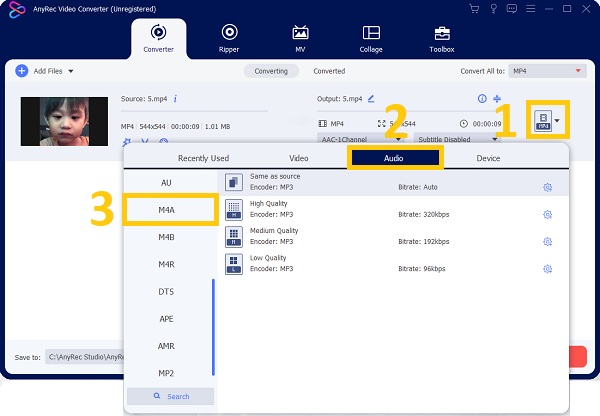600x416 pixels.
Task: Open the feedback chat icon
Action: (512, 9)
